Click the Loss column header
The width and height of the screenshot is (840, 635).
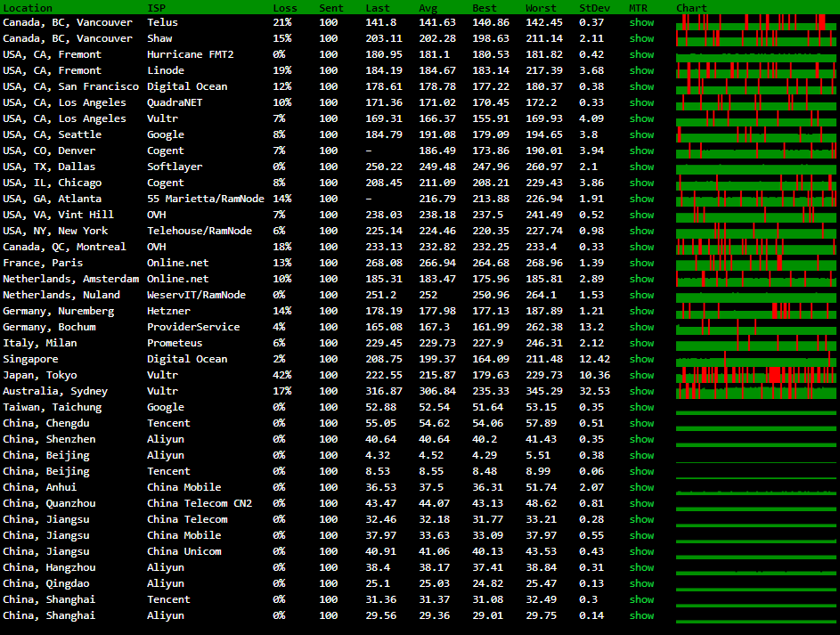click(285, 8)
